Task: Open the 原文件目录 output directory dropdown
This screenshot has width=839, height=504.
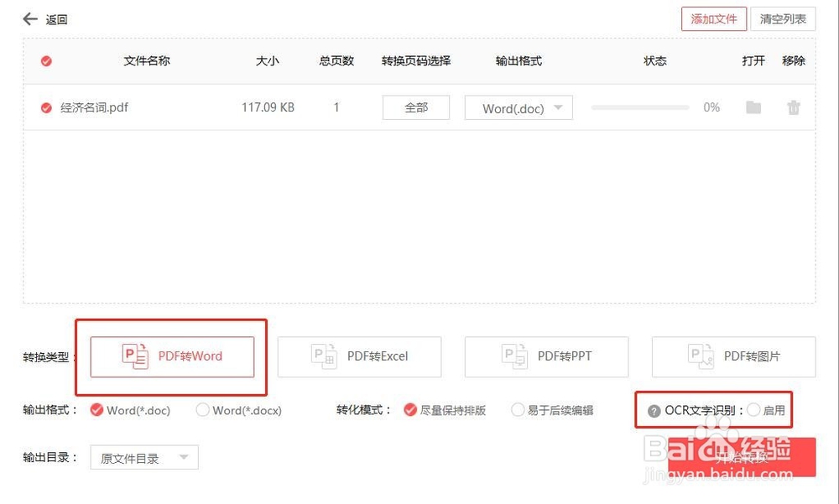Action: 143,457
